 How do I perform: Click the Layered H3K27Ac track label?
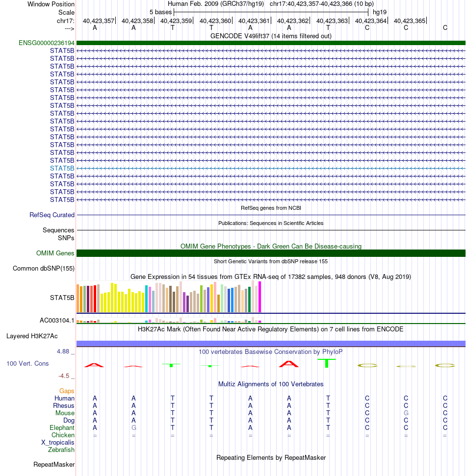(x=32, y=336)
